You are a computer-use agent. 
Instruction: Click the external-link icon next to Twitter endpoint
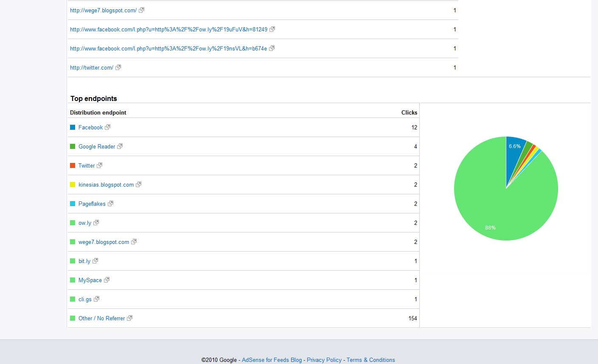[100, 165]
